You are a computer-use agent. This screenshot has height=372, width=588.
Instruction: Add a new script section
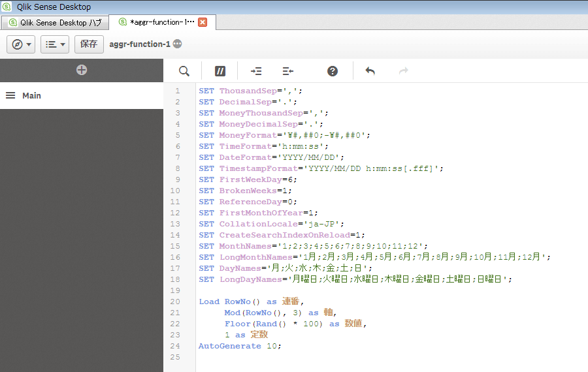pos(81,70)
